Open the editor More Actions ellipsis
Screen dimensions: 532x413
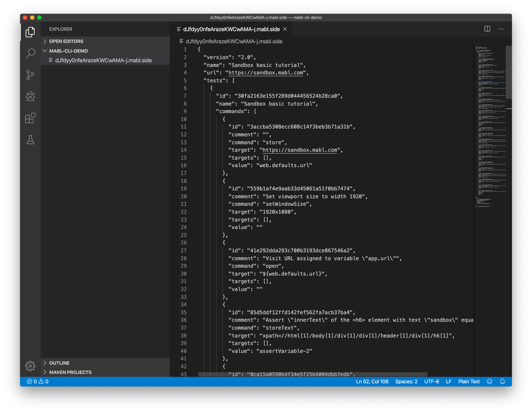pos(501,29)
